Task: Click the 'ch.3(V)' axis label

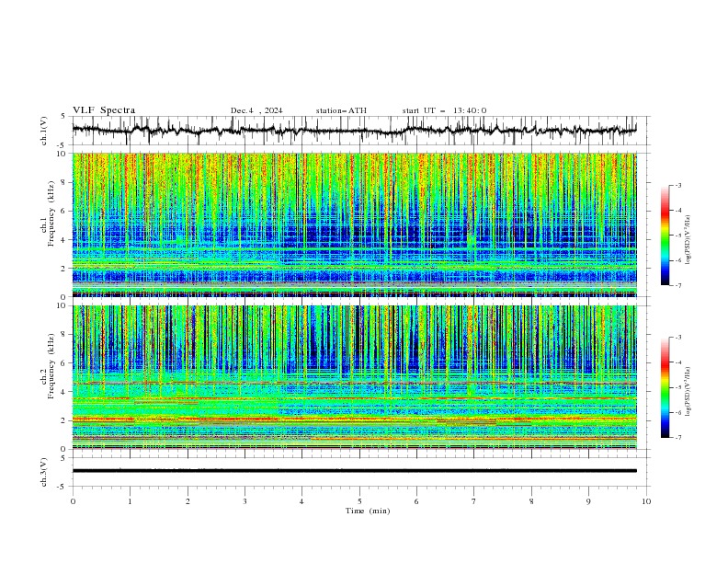Action: pos(44,472)
